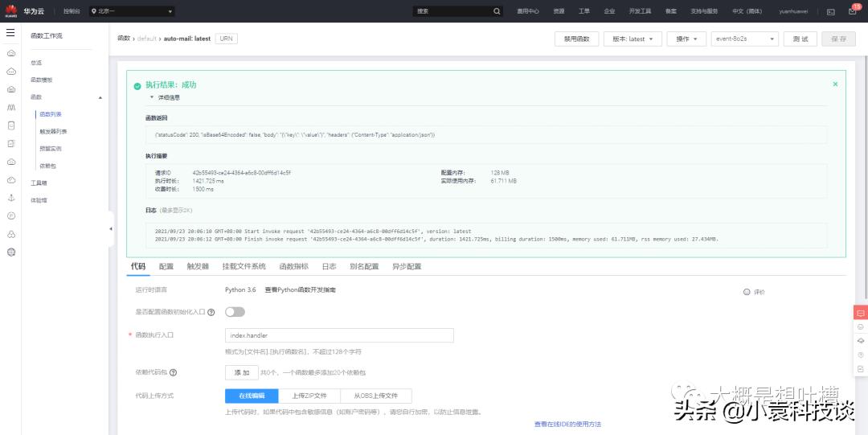
Task: Click the cloud with dots sidebar icon
Action: [11, 71]
